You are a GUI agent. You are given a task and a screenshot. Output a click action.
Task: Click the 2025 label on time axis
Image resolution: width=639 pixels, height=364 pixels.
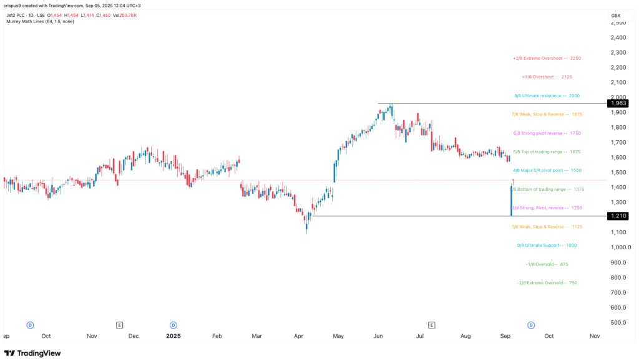[172, 335]
